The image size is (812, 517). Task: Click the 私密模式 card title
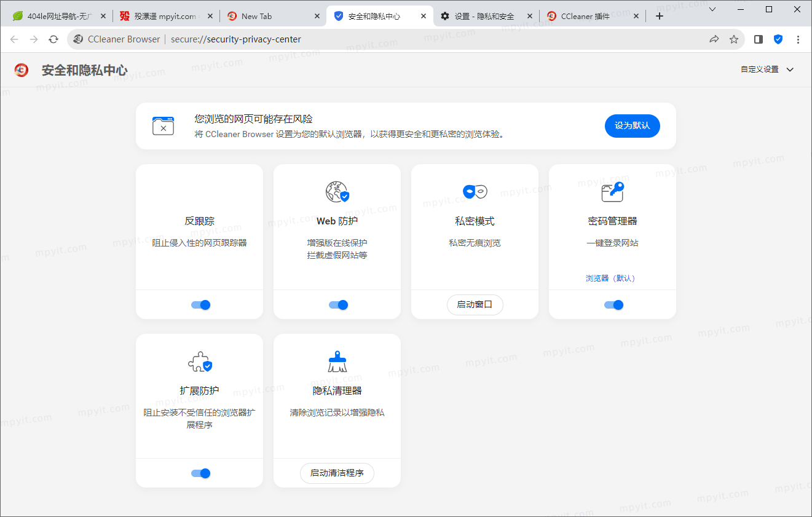coord(475,221)
